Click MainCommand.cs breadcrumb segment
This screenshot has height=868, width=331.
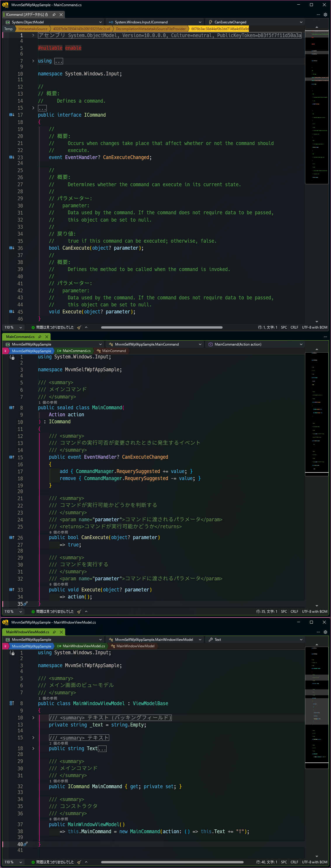point(74,351)
